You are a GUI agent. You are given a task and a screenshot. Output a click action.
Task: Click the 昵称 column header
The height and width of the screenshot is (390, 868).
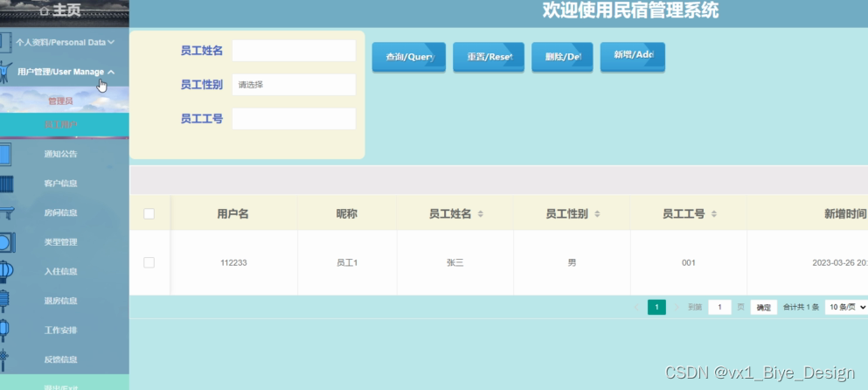click(x=346, y=214)
